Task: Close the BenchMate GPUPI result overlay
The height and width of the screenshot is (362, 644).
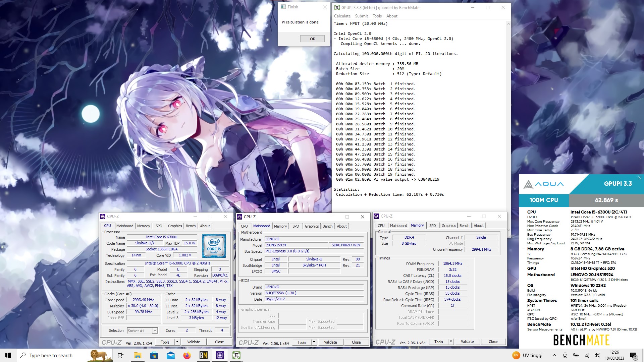Action: 640,178
